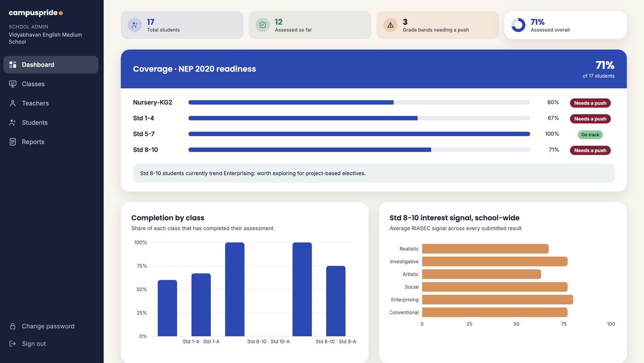The image size is (644, 363).
Task: Click the Teachers person icon
Action: click(13, 103)
